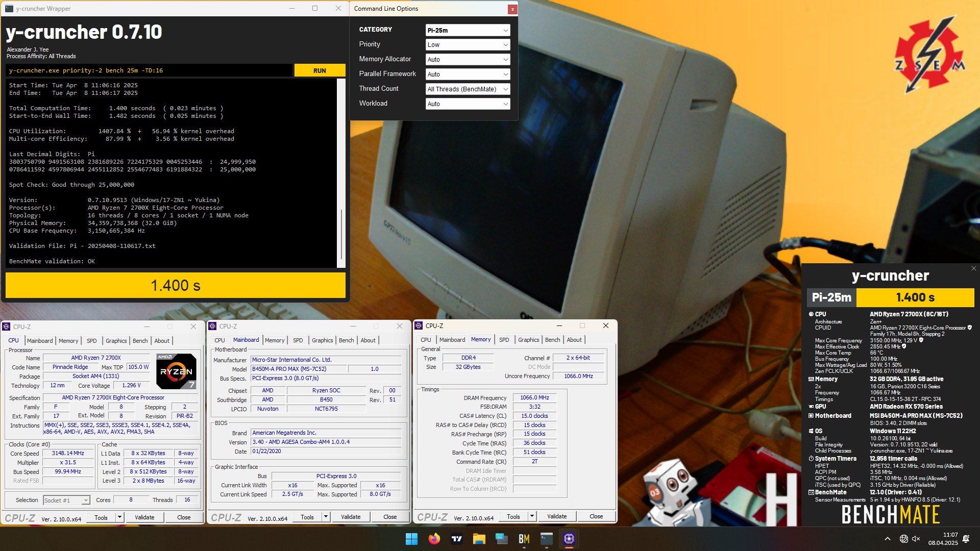980x551 pixels.
Task: Click the yellow 1.400 s result bar
Action: pyautogui.click(x=176, y=285)
